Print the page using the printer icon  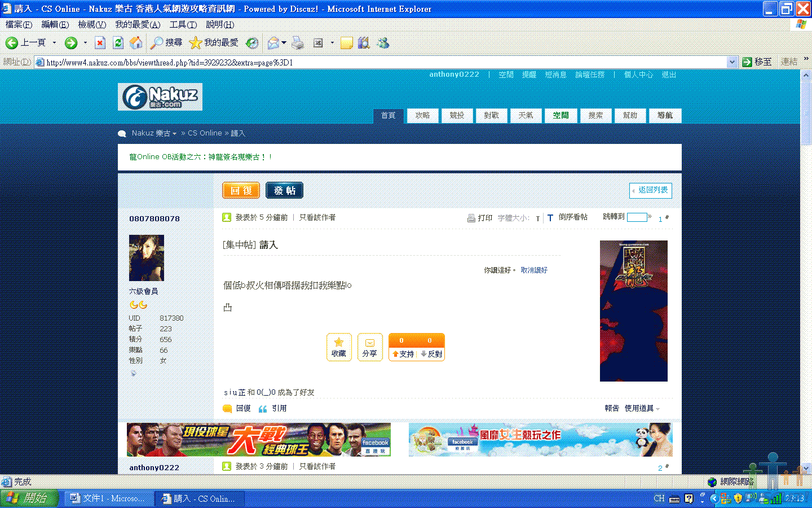pyautogui.click(x=298, y=43)
